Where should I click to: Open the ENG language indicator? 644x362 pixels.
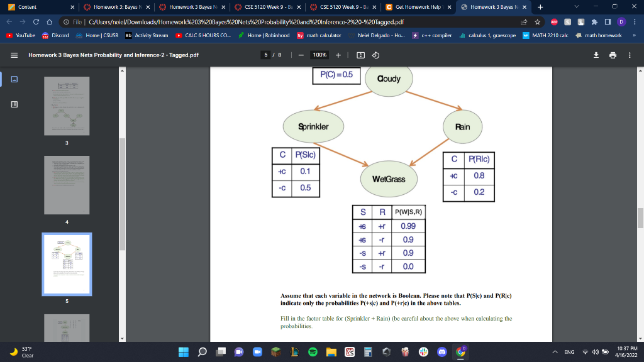pyautogui.click(x=569, y=352)
